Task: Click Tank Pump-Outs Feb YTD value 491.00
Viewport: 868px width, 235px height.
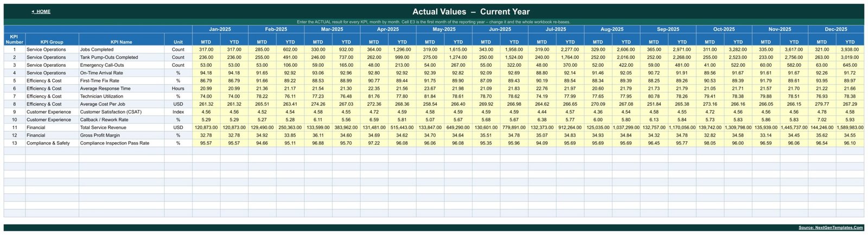Action: coord(290,57)
